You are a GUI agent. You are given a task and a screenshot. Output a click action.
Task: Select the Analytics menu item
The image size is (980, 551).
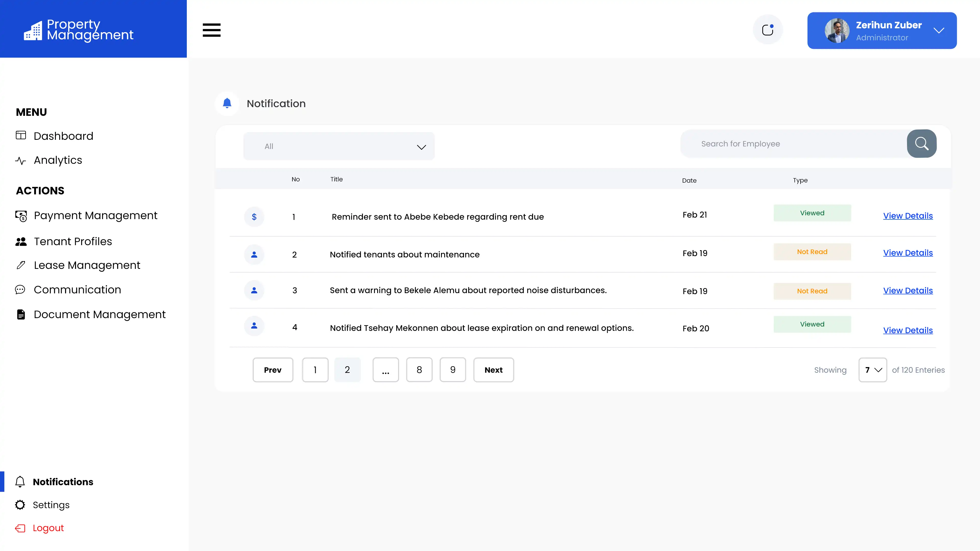[x=58, y=160]
